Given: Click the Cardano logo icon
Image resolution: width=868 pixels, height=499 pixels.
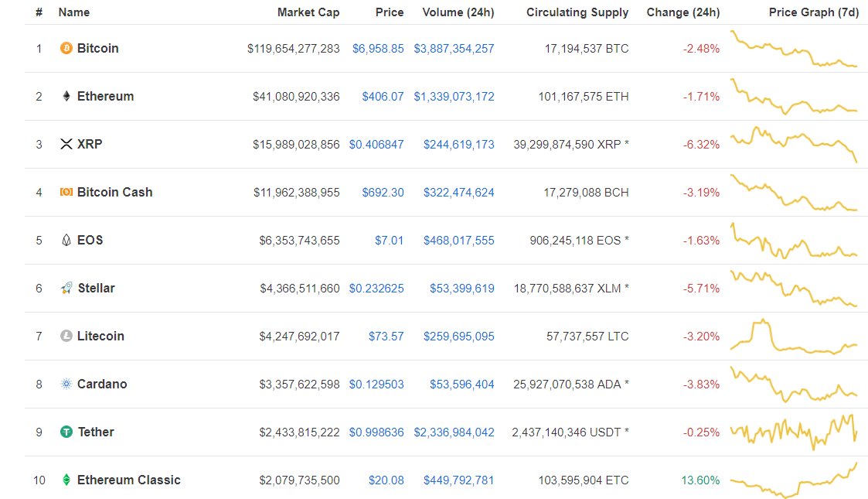Looking at the screenshot, I should point(66,384).
